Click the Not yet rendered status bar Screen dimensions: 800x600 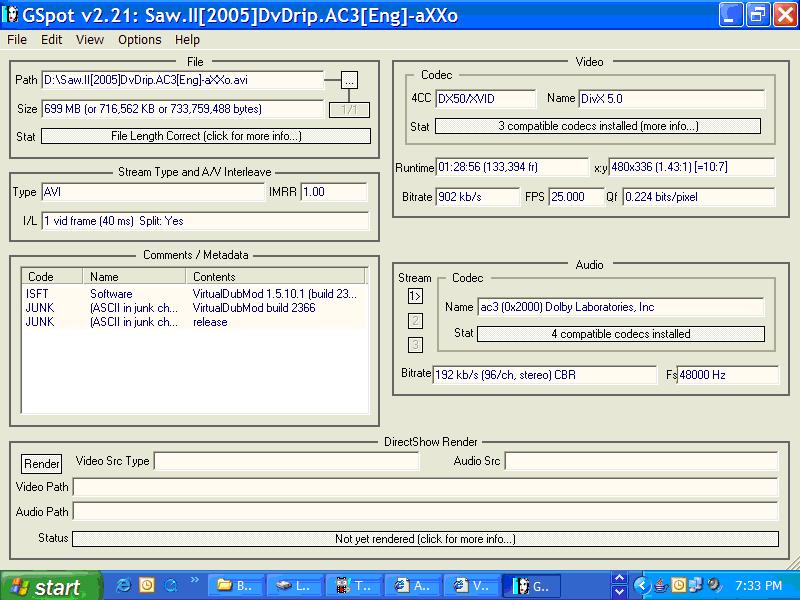pyautogui.click(x=426, y=539)
